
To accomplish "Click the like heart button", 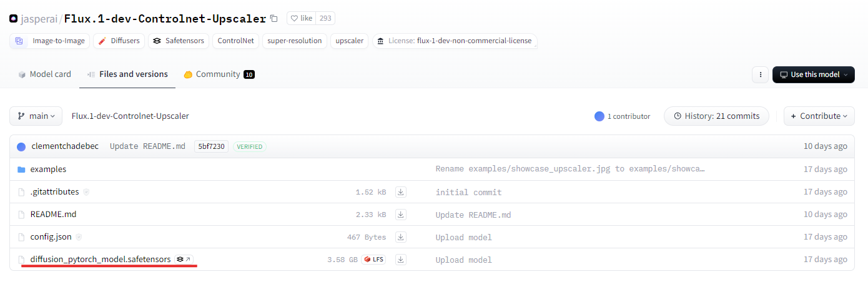I will [302, 18].
